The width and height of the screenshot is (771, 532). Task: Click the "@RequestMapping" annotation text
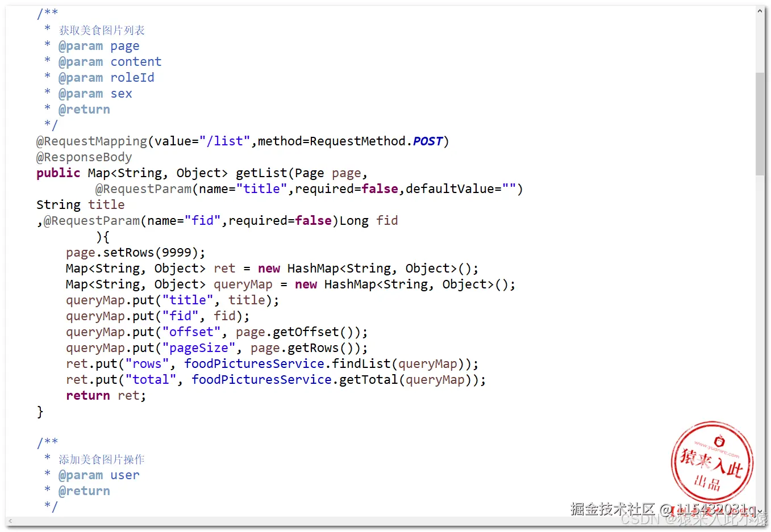tap(92, 141)
